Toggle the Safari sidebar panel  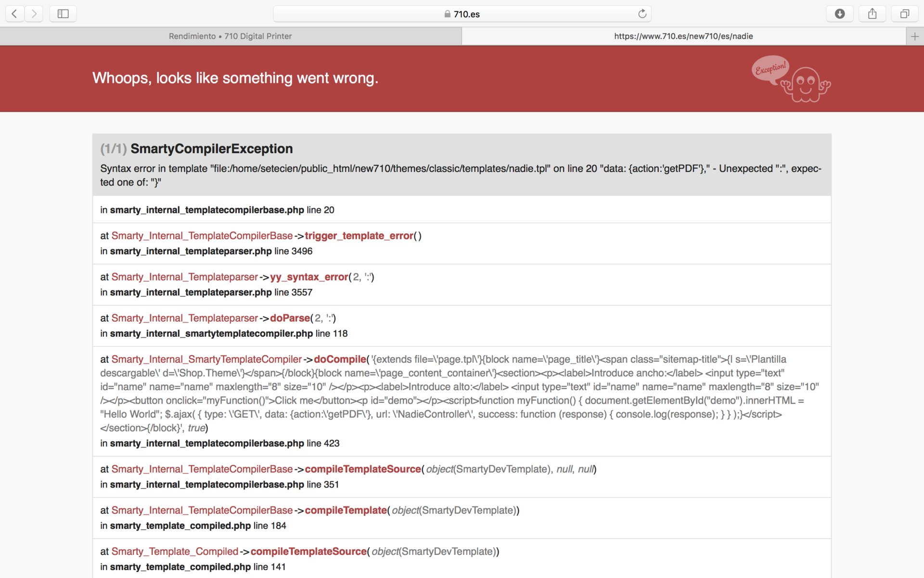pyautogui.click(x=63, y=14)
